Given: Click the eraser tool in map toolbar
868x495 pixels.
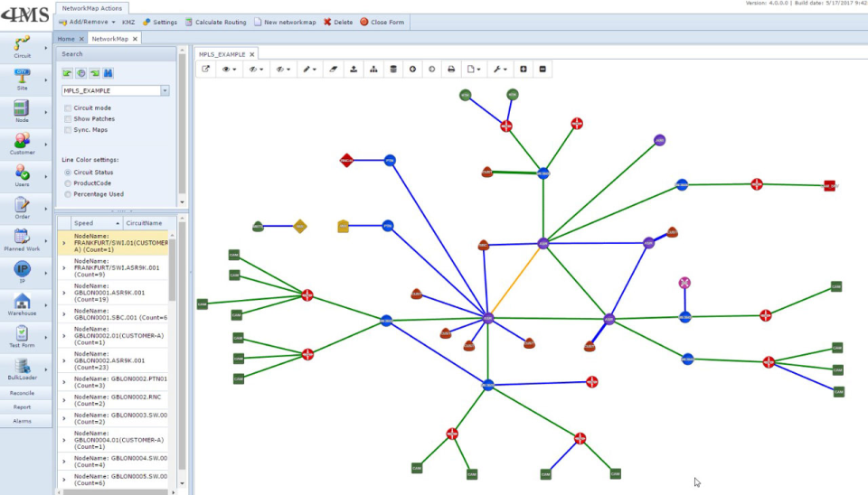Looking at the screenshot, I should click(334, 70).
